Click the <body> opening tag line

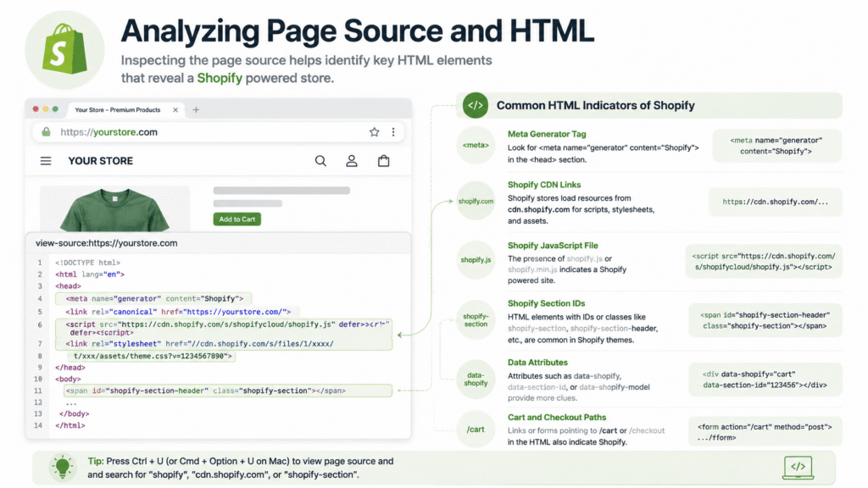pyautogui.click(x=68, y=379)
